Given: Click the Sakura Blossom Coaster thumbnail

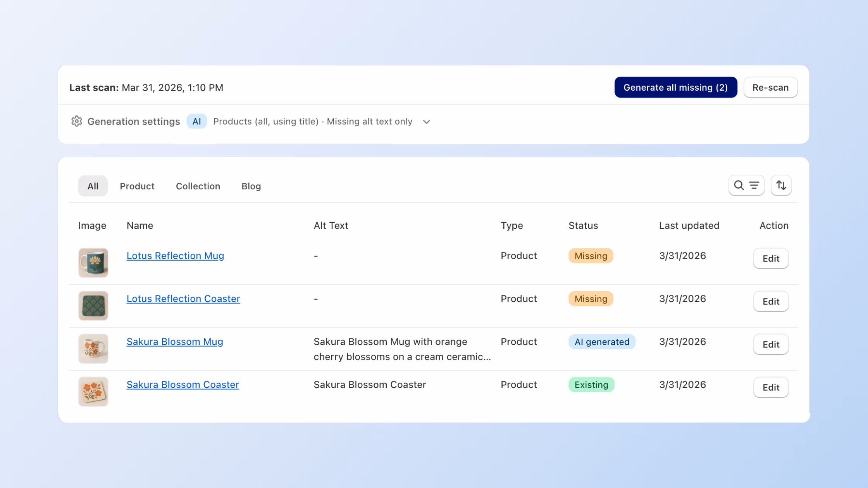Looking at the screenshot, I should pyautogui.click(x=93, y=392).
